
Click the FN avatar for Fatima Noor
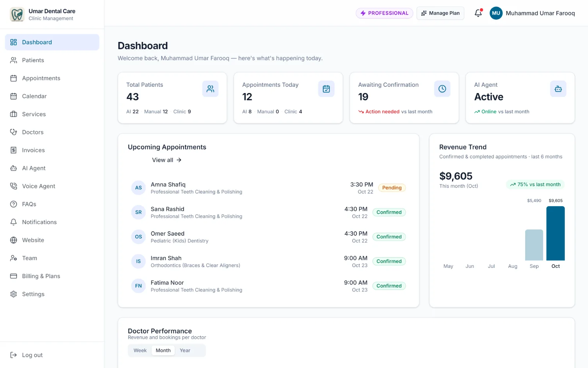pyautogui.click(x=139, y=286)
